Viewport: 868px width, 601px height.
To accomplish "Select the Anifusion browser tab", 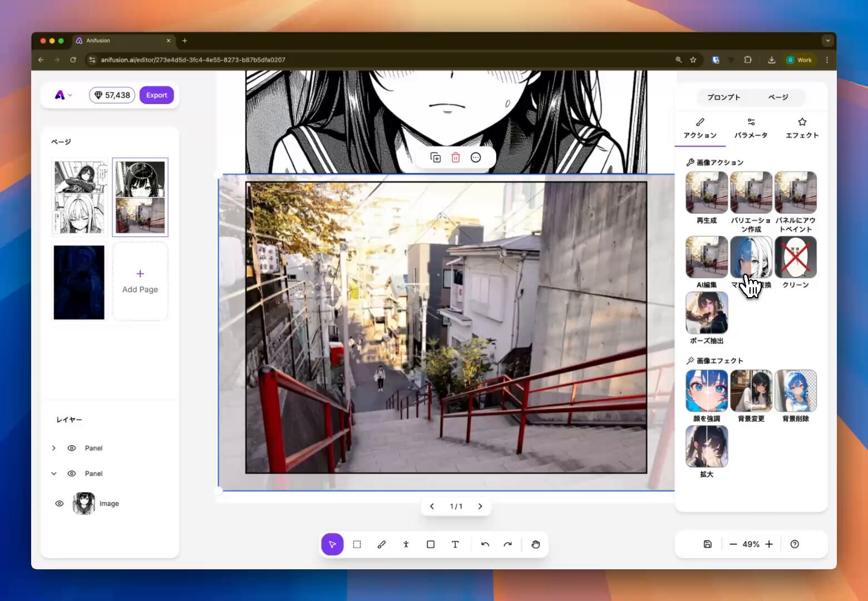I will [124, 41].
